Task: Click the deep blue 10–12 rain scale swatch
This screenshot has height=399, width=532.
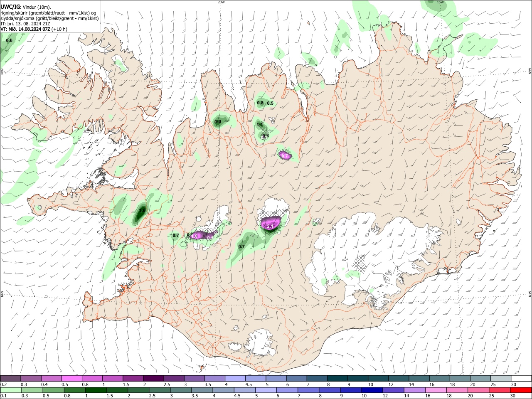Action: click(372, 390)
